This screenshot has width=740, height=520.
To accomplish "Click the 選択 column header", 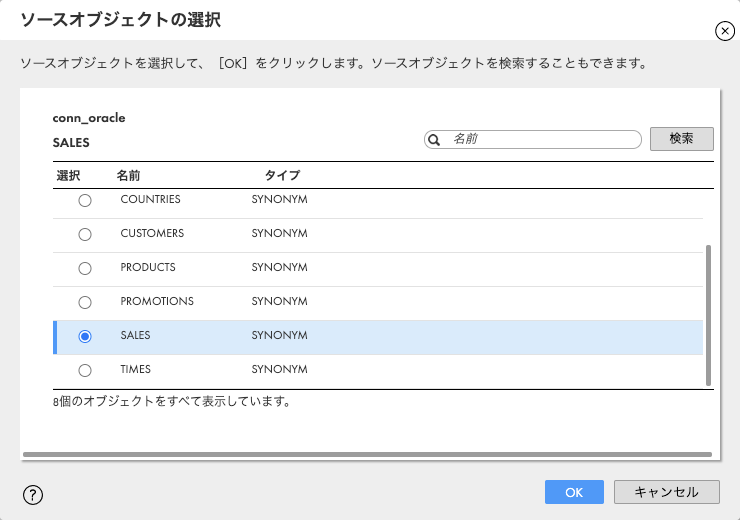I will 68,176.
